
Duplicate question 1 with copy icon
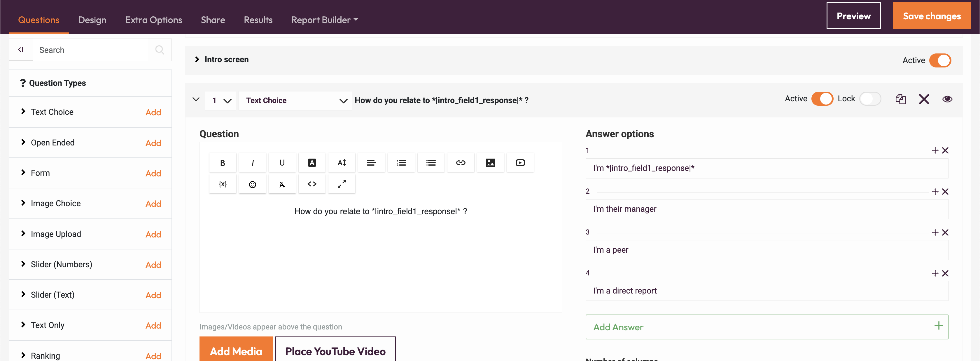(900, 99)
